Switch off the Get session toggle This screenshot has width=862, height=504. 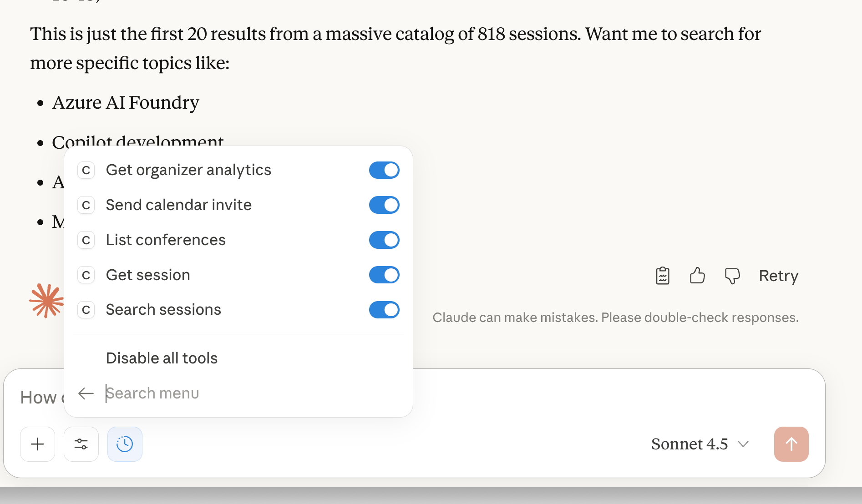[x=384, y=275]
